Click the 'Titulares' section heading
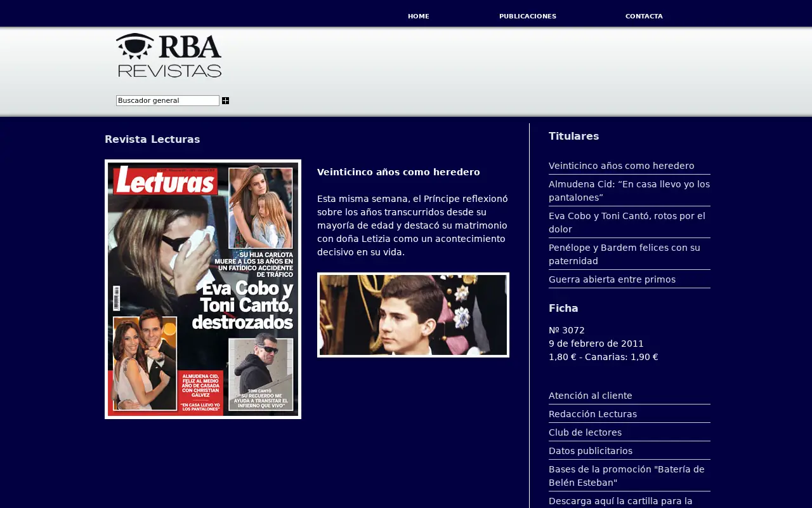Screen dimensions: 812x508 [573, 136]
